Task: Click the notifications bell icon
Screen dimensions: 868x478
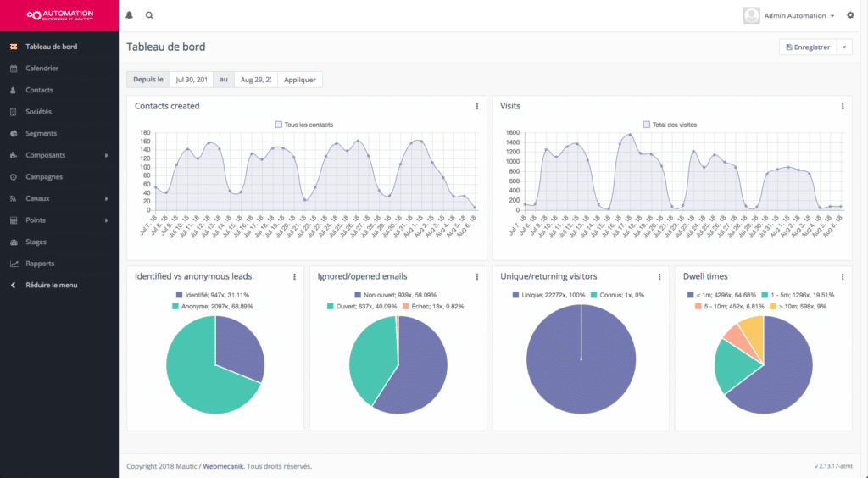Action: 130,15
